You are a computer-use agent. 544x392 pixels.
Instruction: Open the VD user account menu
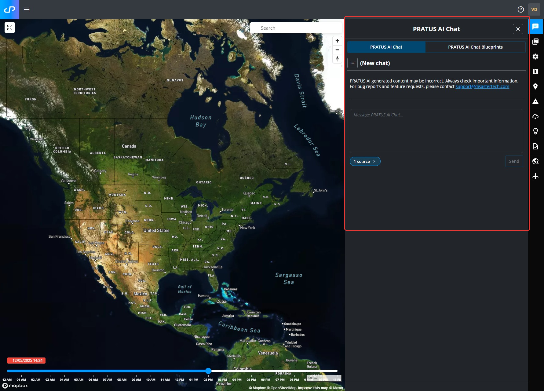click(x=534, y=9)
